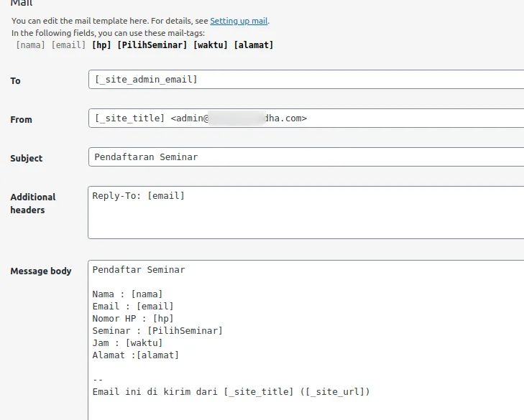The image size is (524, 420).
Task: Open the Setting up mail link
Action: point(239,21)
